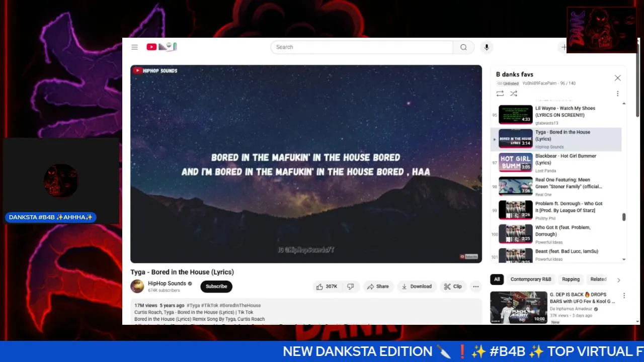Click playlist scroll down arrow

click(x=624, y=260)
